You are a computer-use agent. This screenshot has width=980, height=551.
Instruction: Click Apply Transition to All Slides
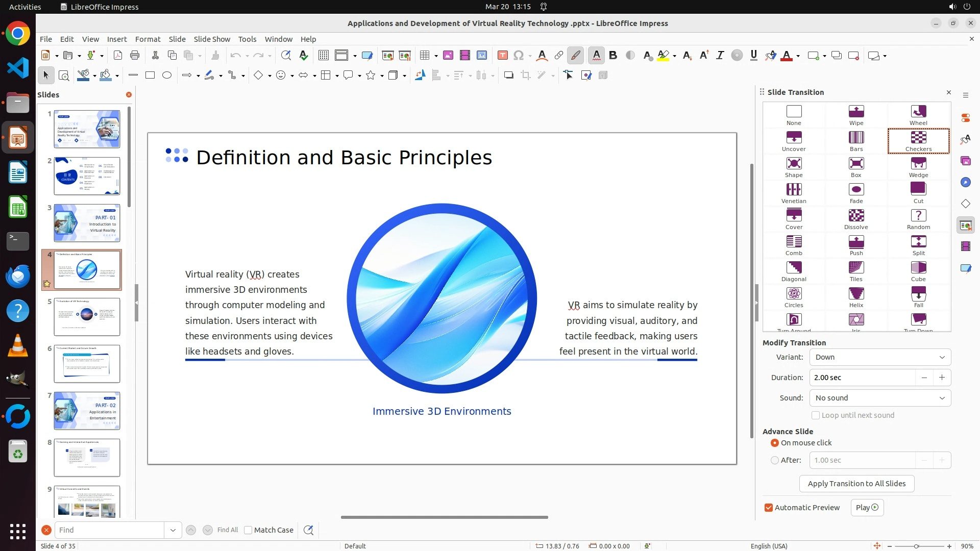856,484
